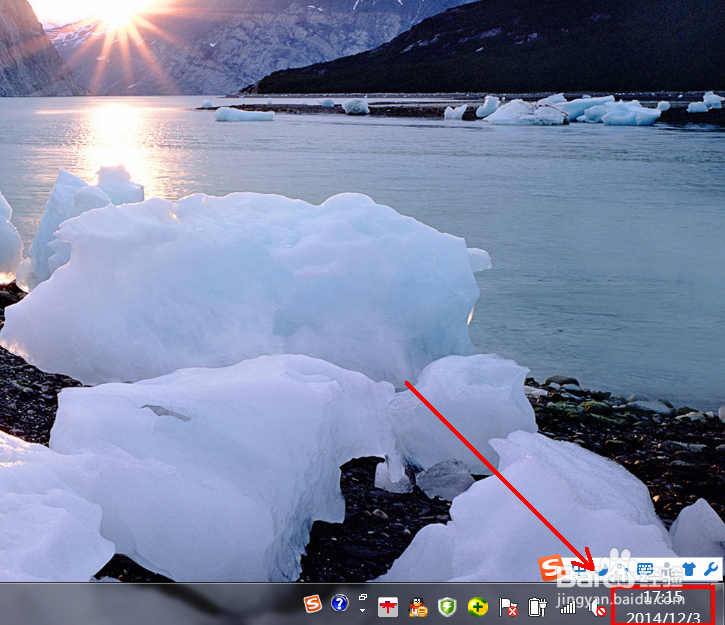The width and height of the screenshot is (725, 625).
Task: Click the muted volume speaker icon
Action: 597,607
